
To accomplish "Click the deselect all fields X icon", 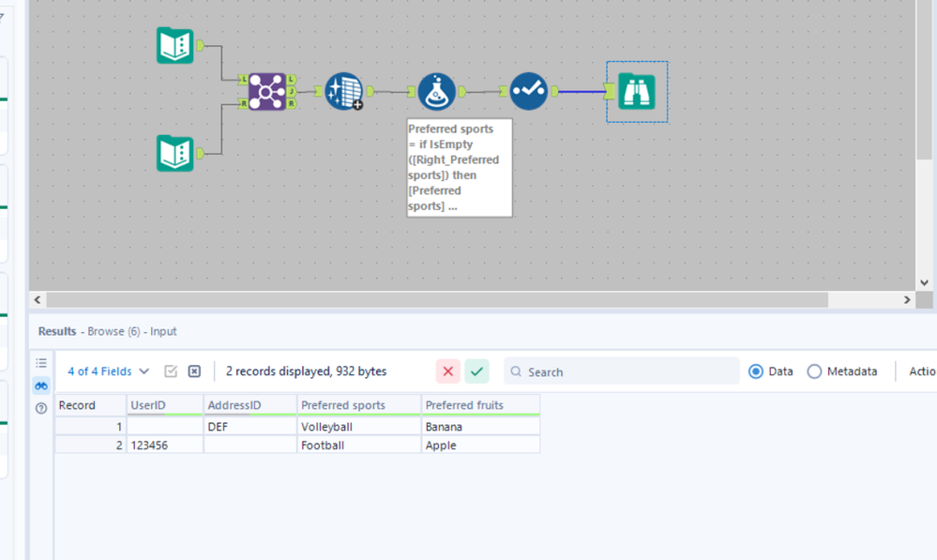I will pyautogui.click(x=194, y=371).
